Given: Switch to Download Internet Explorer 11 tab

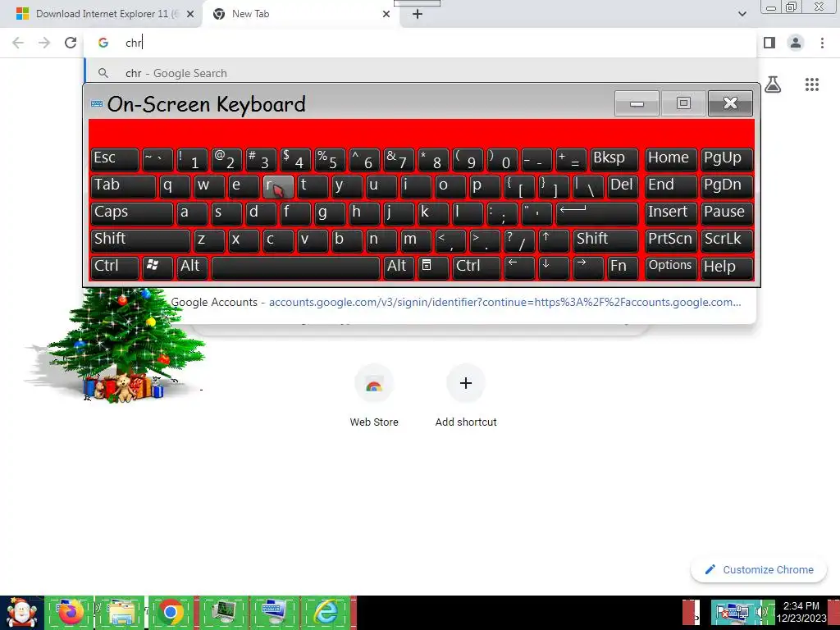Looking at the screenshot, I should (101, 14).
